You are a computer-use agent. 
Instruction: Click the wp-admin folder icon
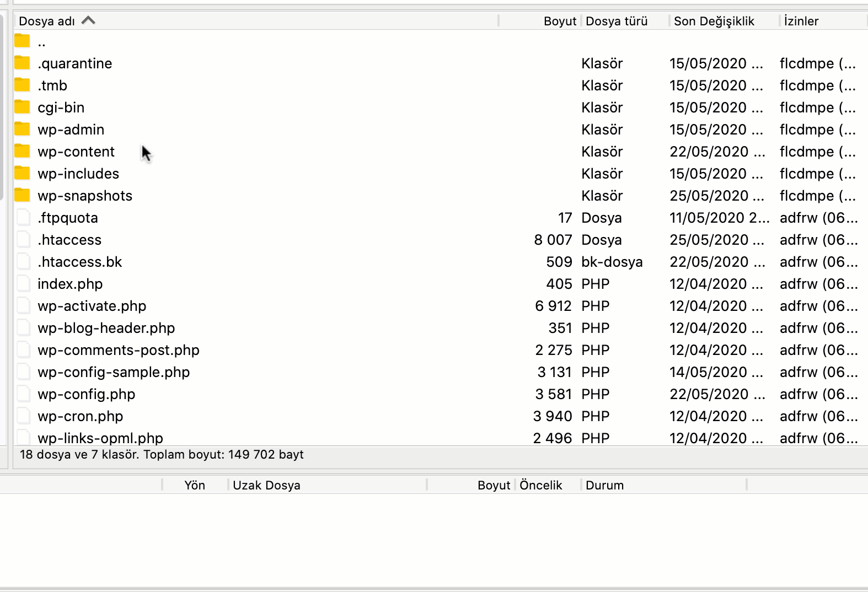pyautogui.click(x=22, y=129)
